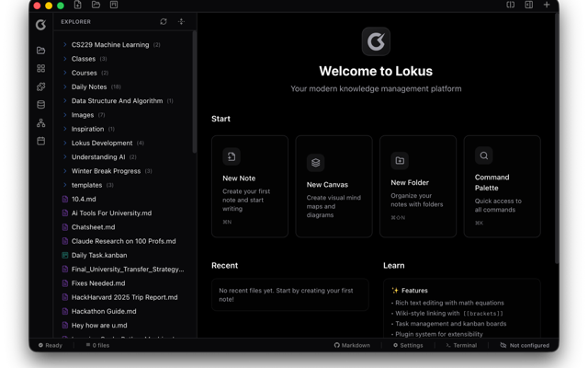Viewport: 588px width, 368px height.
Task: Click the main welcome pane scrollbar
Action: point(557,139)
